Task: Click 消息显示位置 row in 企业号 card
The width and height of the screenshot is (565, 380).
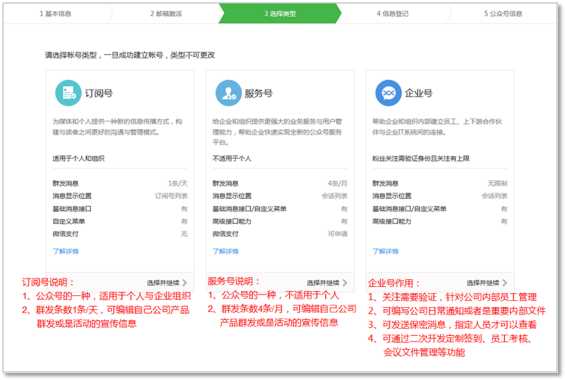Action: (440, 196)
